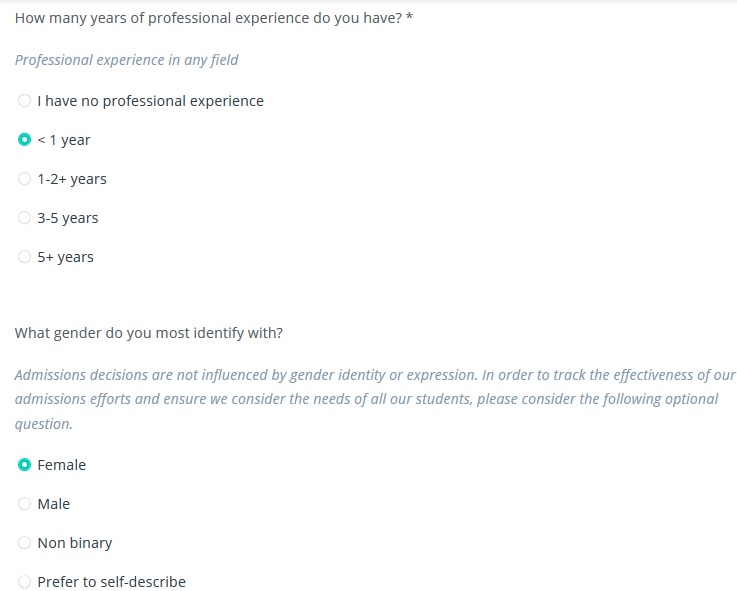Select the '3-5 years' radio button
The height and width of the screenshot is (591, 737).
tap(24, 218)
